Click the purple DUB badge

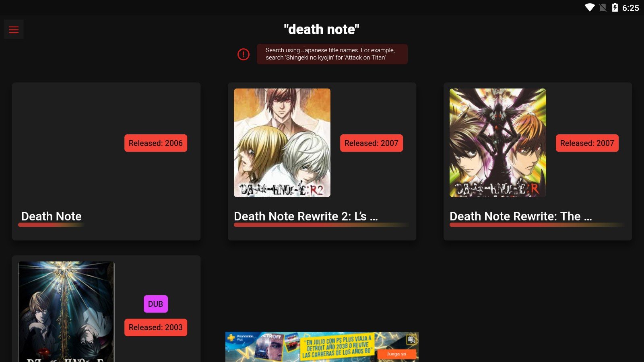156,304
